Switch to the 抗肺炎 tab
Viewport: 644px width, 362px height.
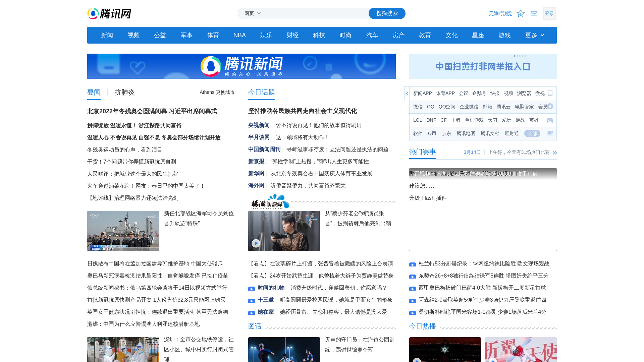(125, 92)
